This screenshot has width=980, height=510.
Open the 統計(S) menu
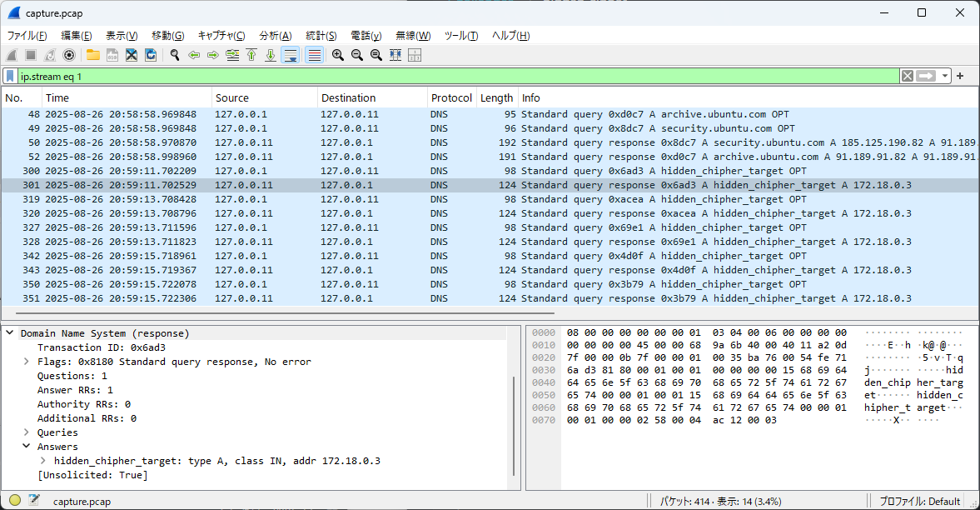point(321,36)
